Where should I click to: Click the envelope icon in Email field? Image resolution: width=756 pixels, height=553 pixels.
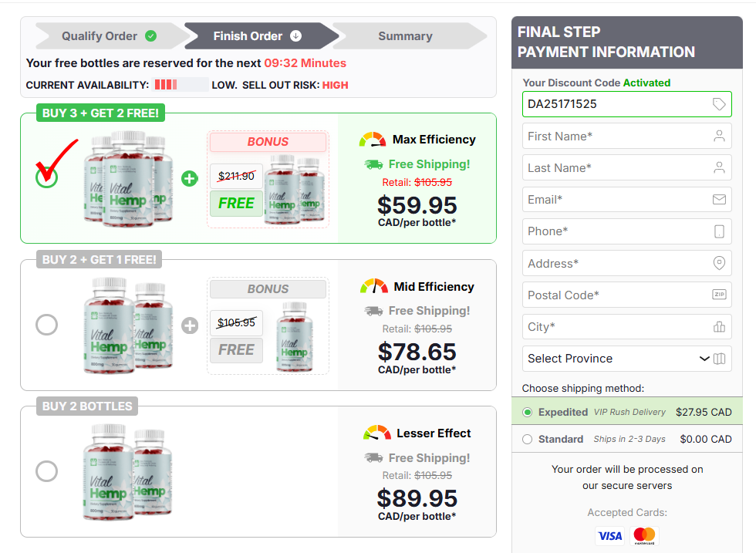tap(719, 200)
